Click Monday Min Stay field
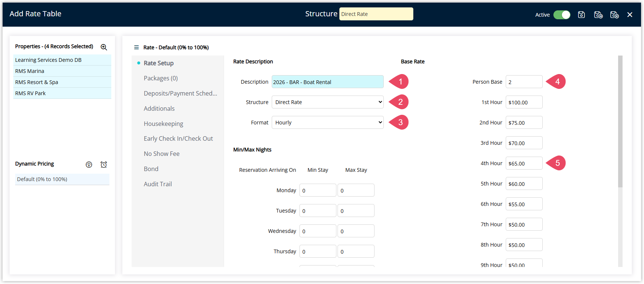Viewport: 644px width, 284px height. 318,190
